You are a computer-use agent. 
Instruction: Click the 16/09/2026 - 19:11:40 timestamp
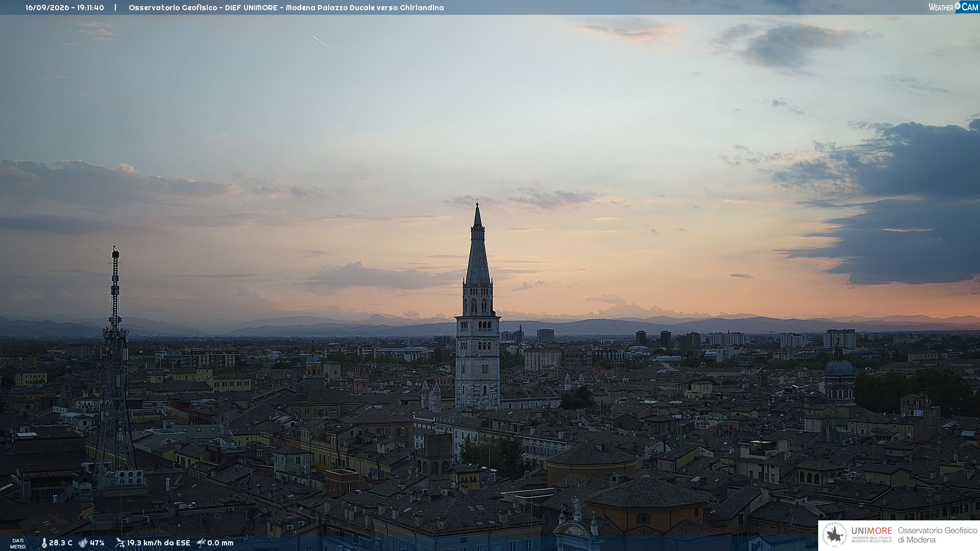65,8
